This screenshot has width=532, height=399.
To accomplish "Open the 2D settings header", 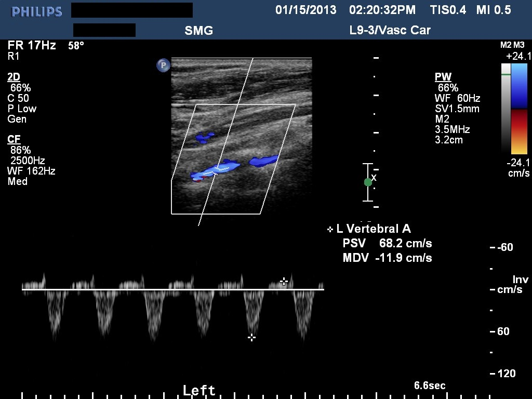I will pos(14,77).
